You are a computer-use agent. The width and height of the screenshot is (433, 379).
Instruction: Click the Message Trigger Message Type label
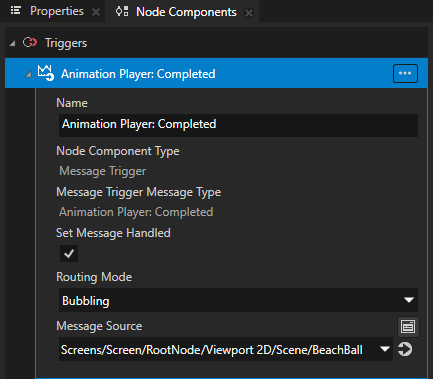(138, 192)
